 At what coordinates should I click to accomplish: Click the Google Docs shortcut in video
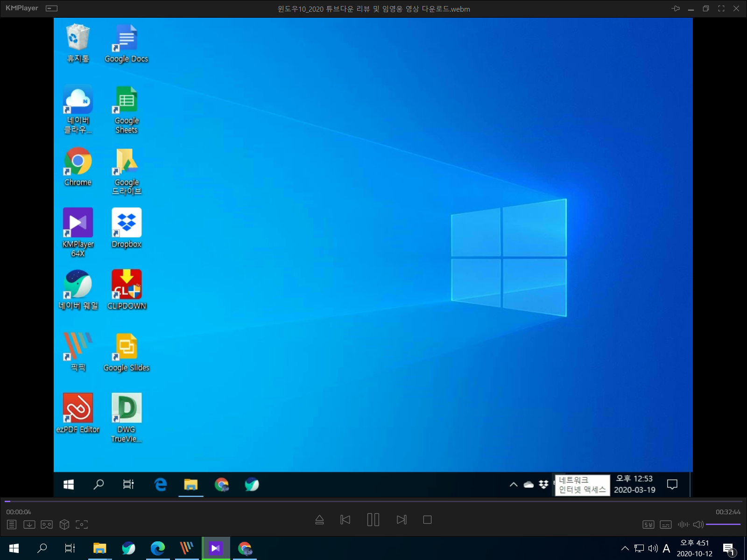point(126,43)
